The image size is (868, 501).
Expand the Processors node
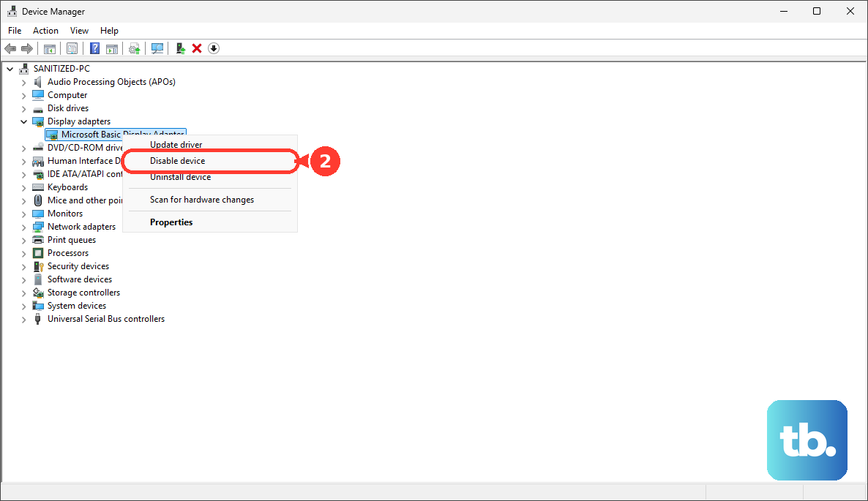pos(23,253)
